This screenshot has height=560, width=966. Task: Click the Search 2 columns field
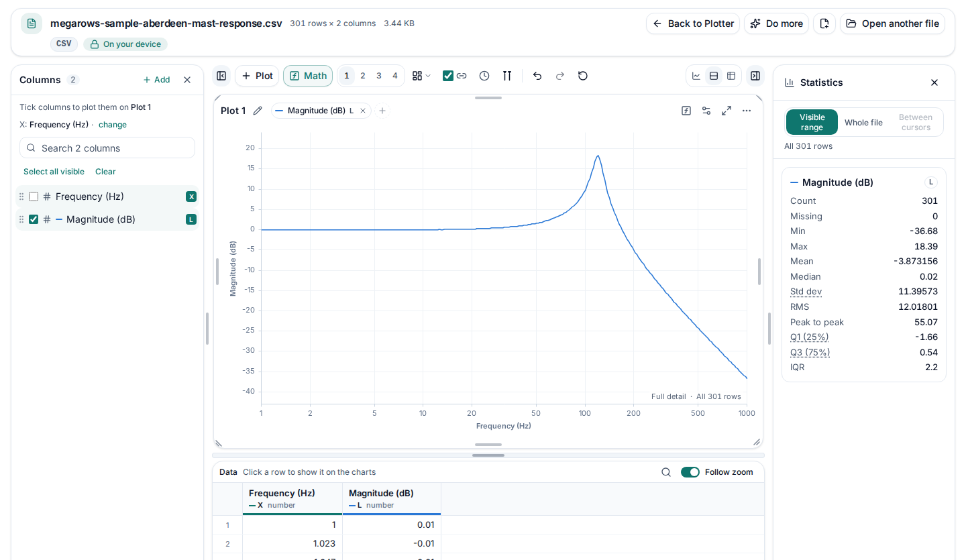107,148
